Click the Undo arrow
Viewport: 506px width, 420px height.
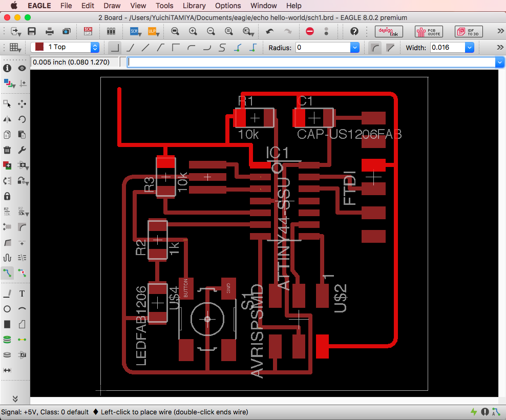click(269, 31)
